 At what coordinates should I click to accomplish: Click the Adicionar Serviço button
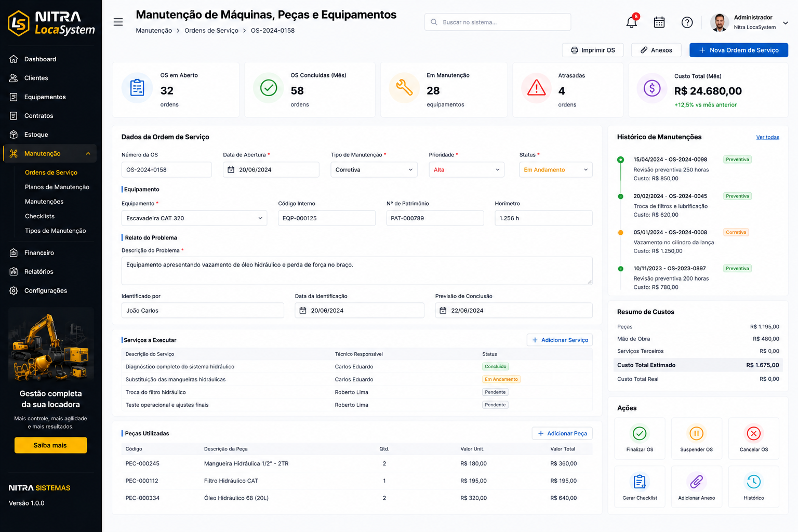[560, 340]
